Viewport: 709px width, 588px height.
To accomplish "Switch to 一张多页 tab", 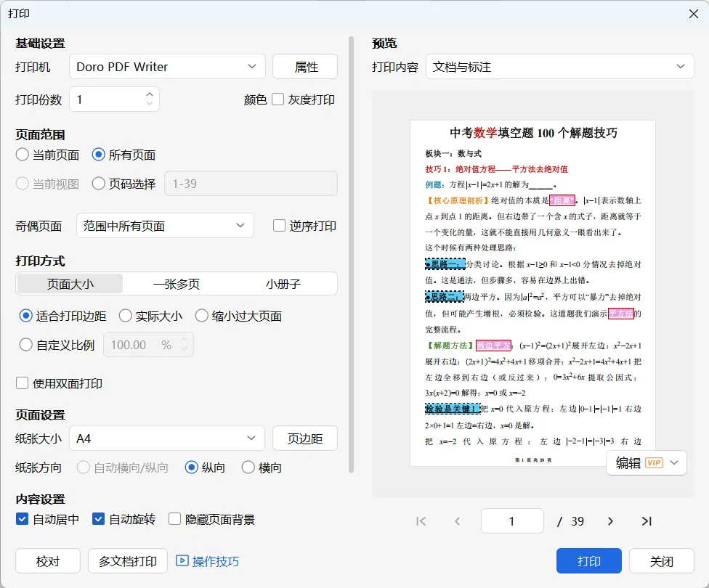I will point(177,284).
